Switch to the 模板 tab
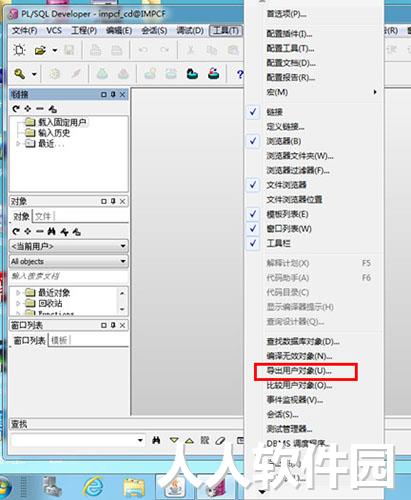This screenshot has width=411, height=500. tap(59, 340)
